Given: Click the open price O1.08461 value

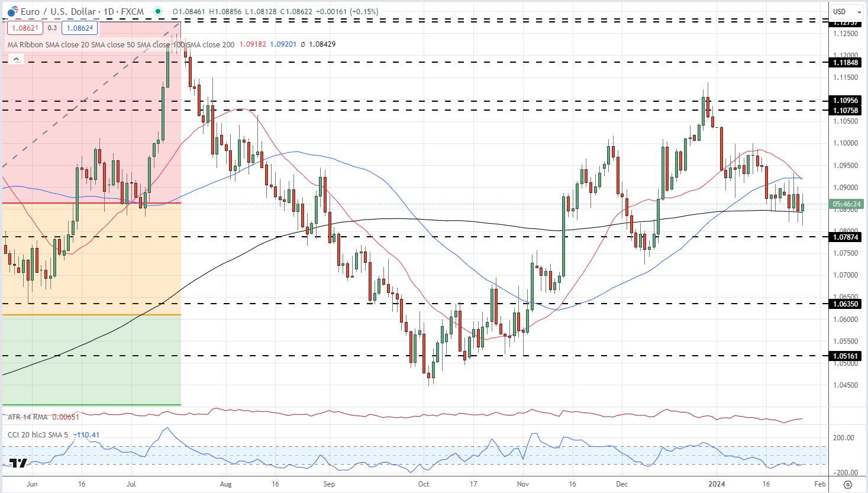Looking at the screenshot, I should 189,12.
